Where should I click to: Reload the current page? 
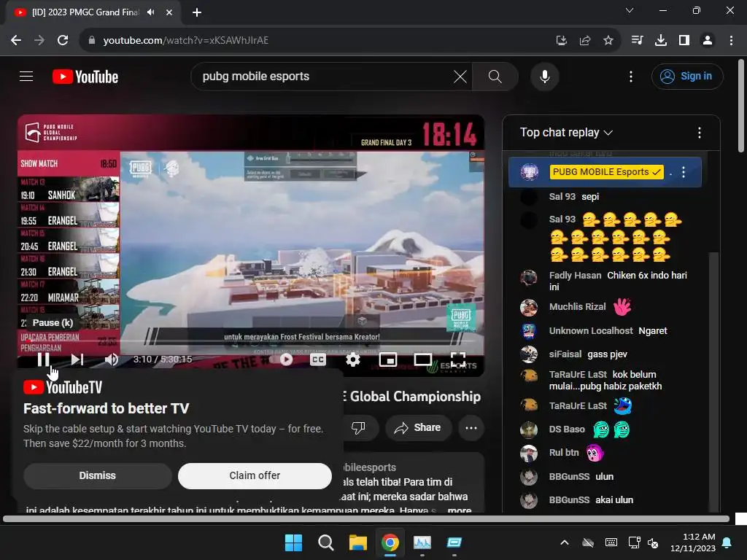63,41
